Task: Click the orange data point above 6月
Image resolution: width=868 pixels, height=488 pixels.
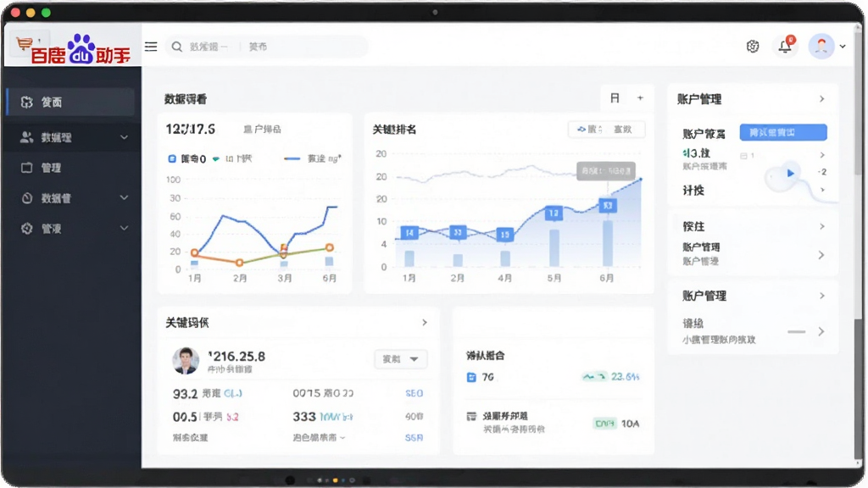Action: 330,247
